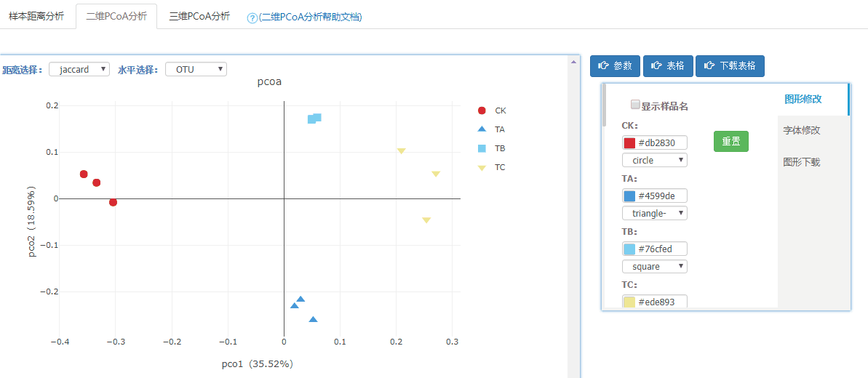
Task: Select the 二维PCoA分析 tab
Action: (x=116, y=16)
